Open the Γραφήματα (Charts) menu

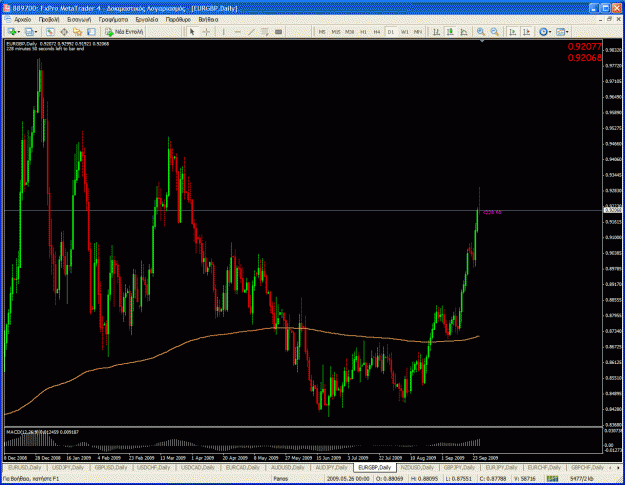pyautogui.click(x=114, y=20)
